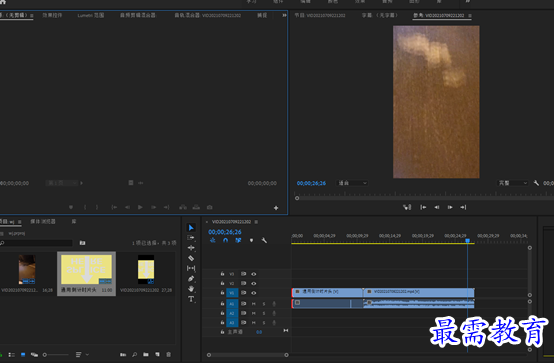Viewport: 554px width, 363px height.
Task: Play the source monitor clip
Action: 140,207
